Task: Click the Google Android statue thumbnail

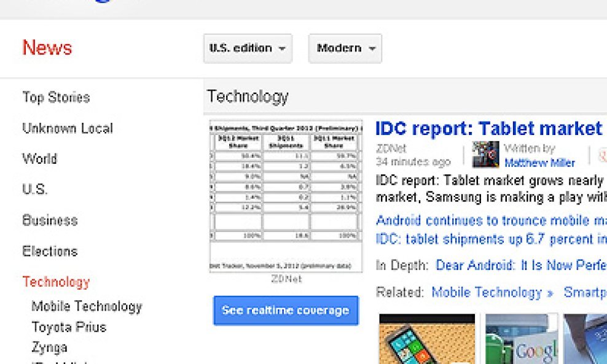Action: [522, 339]
